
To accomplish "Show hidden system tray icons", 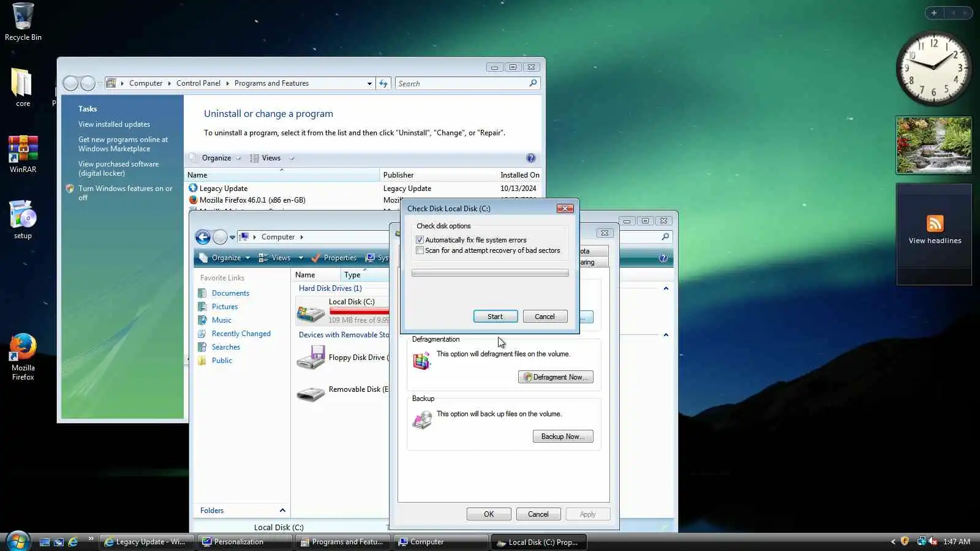I will pyautogui.click(x=893, y=542).
